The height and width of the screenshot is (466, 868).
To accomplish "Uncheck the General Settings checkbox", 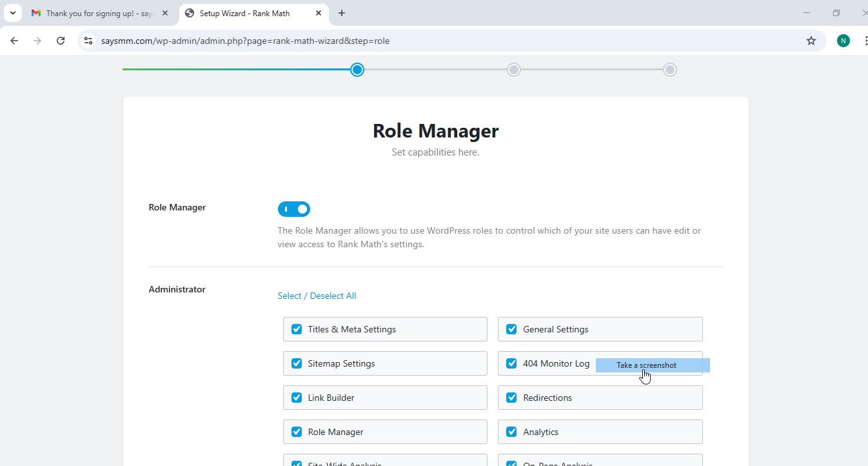I will tap(511, 329).
